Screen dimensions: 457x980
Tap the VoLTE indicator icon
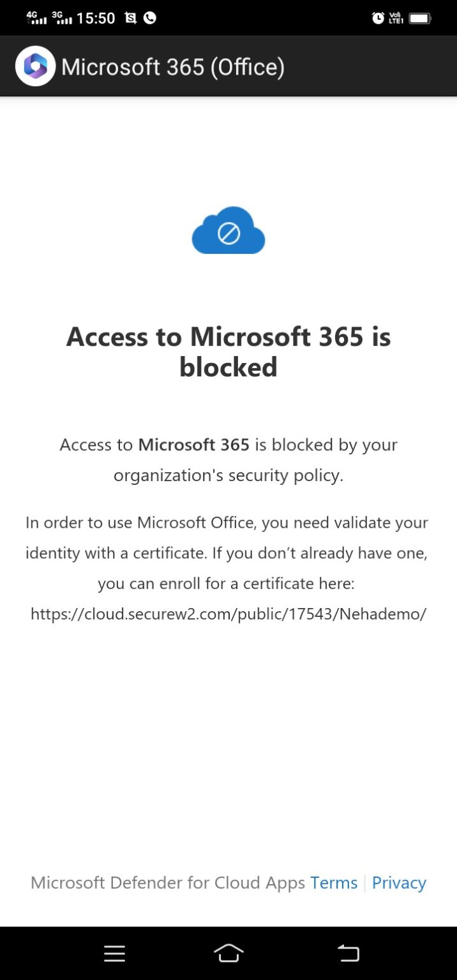point(396,19)
